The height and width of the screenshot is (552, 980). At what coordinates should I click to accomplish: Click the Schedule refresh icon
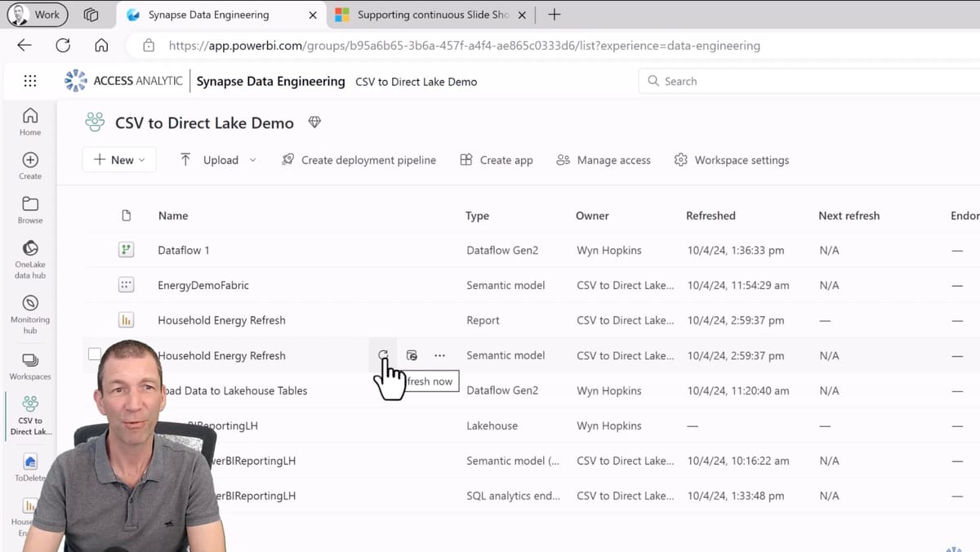[x=412, y=355]
